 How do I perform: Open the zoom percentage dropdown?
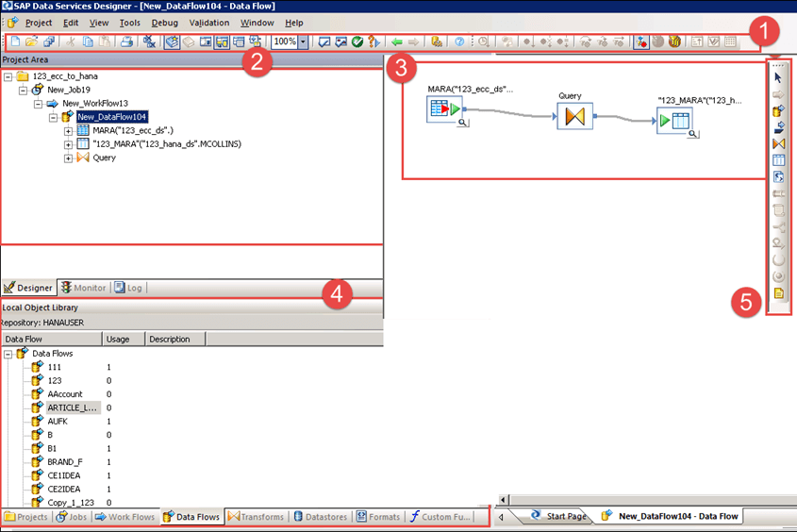pos(303,42)
